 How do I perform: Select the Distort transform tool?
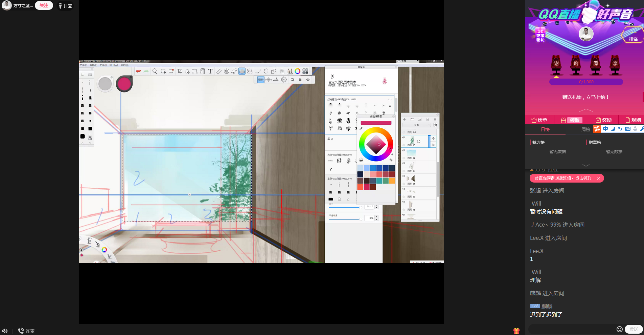tap(195, 71)
